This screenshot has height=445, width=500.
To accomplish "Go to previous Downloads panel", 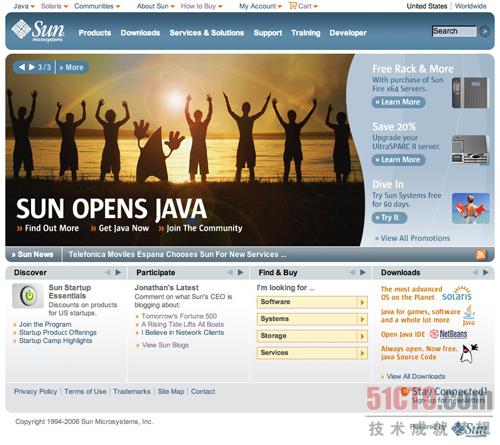I will tap(475, 272).
